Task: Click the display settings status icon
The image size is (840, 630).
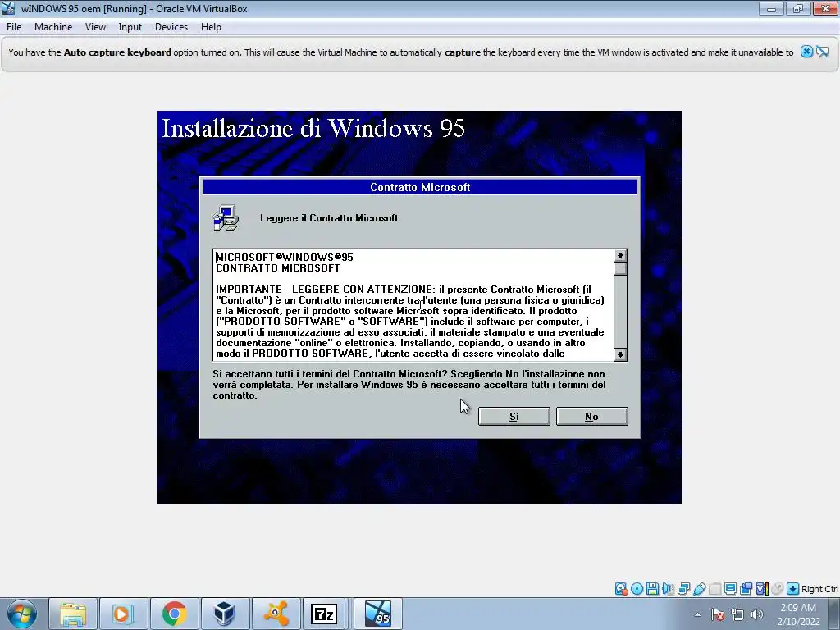Action: [x=730, y=589]
